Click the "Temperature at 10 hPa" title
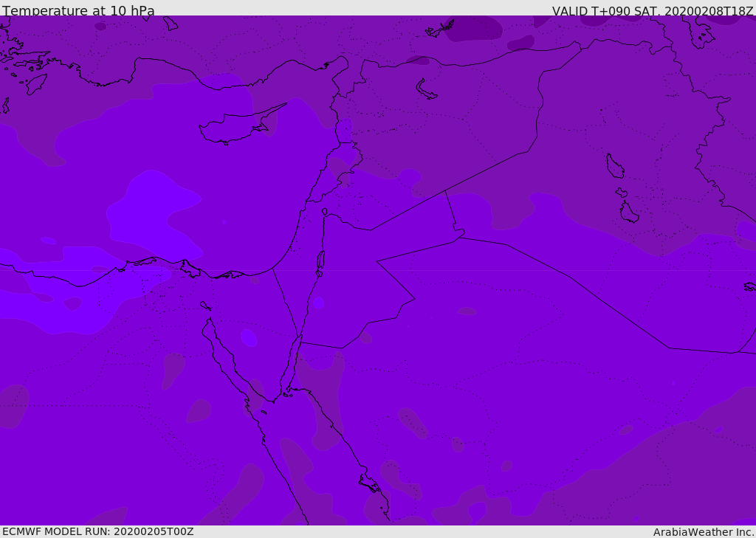This screenshot has height=538, width=756. [x=78, y=10]
